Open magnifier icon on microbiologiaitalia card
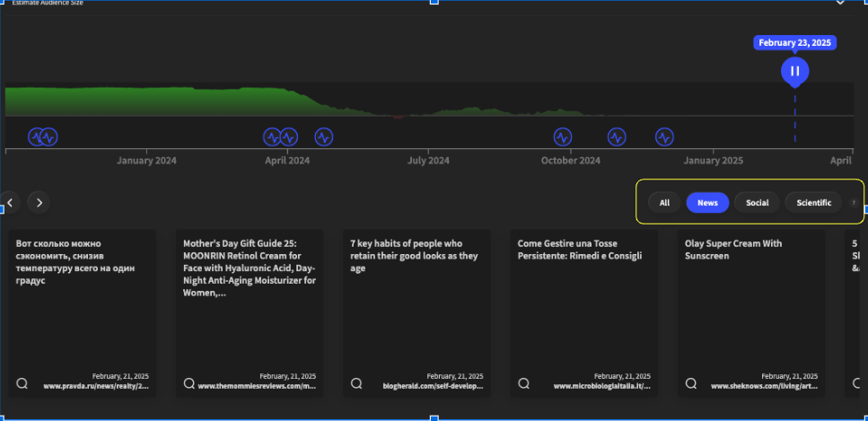Image resolution: width=868 pixels, height=421 pixels. pyautogui.click(x=523, y=383)
